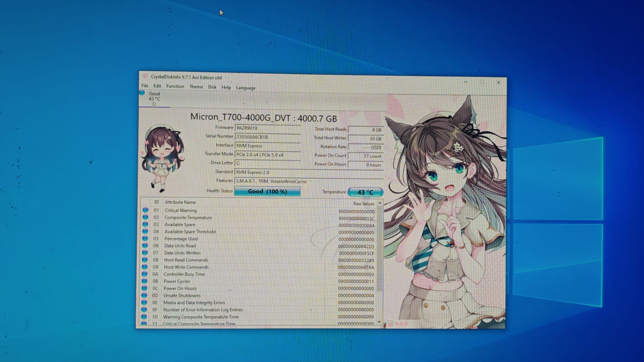Click the Interface field NVM Express
Image resolution: width=644 pixels, height=362 pixels.
click(x=268, y=146)
